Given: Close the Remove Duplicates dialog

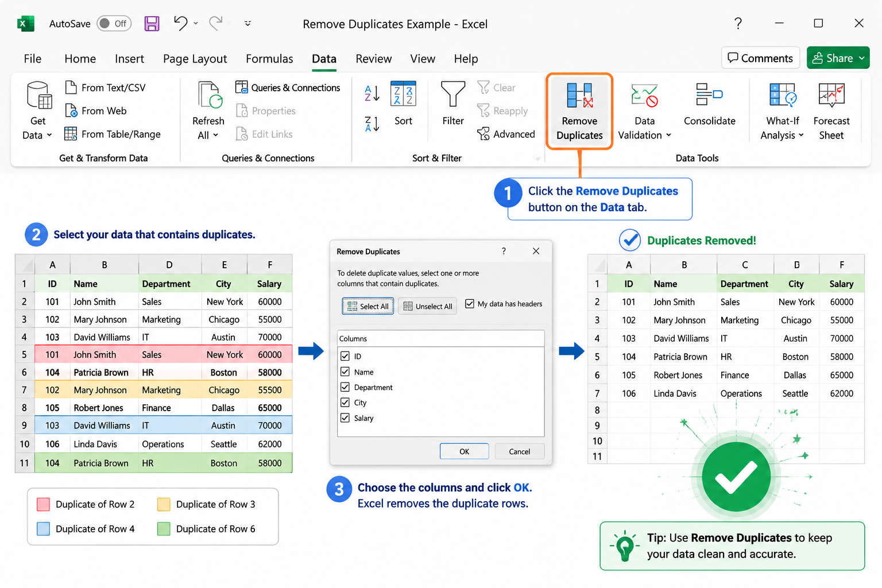Looking at the screenshot, I should (x=536, y=251).
